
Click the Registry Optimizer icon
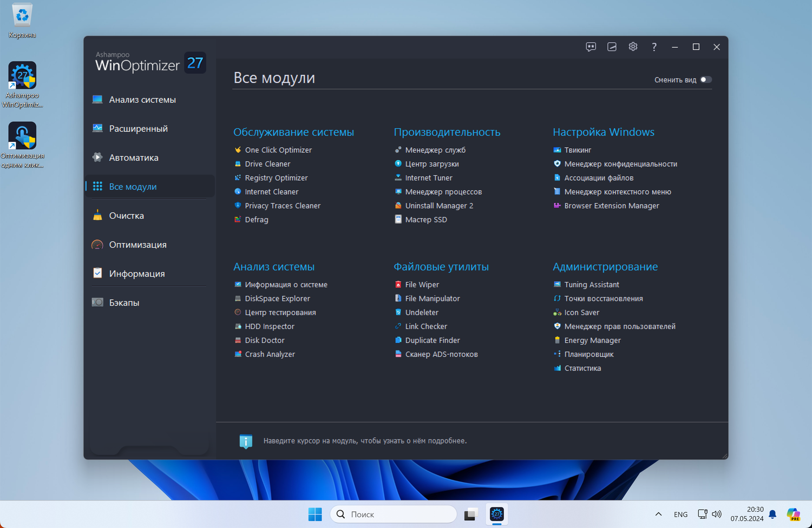238,177
